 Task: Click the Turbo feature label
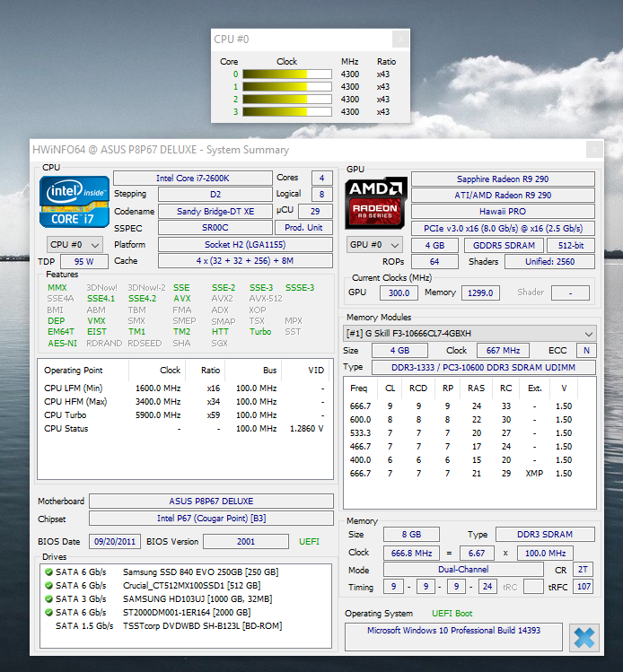(260, 332)
